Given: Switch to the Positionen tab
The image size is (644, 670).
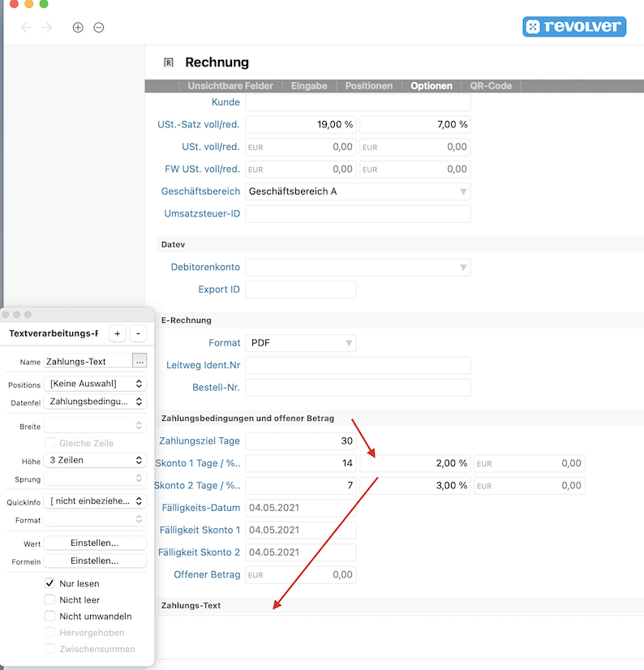Looking at the screenshot, I should click(x=368, y=86).
